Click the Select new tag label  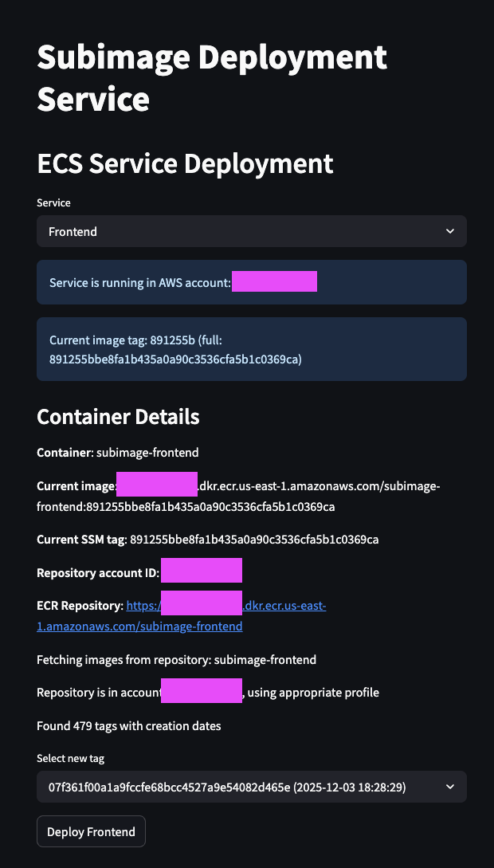coord(70,759)
